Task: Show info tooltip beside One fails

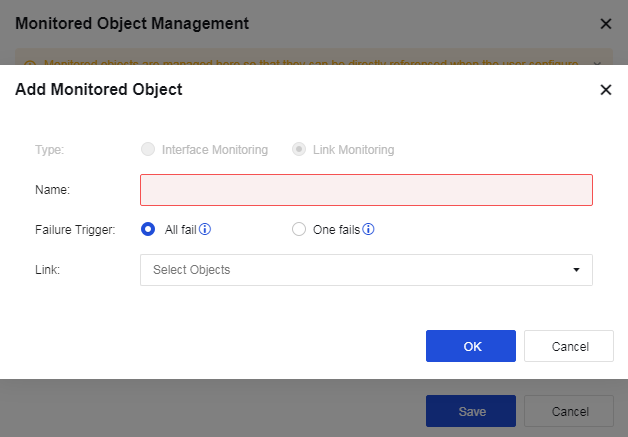Action: tap(368, 229)
